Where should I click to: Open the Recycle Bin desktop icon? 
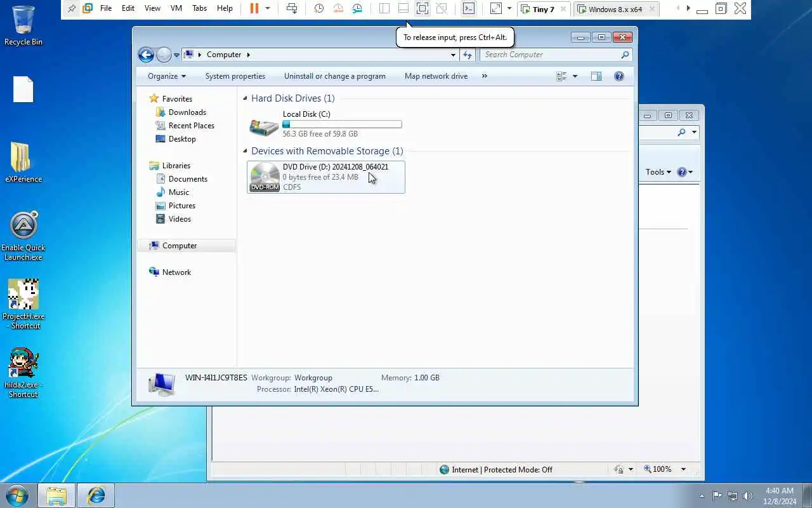coord(23,27)
